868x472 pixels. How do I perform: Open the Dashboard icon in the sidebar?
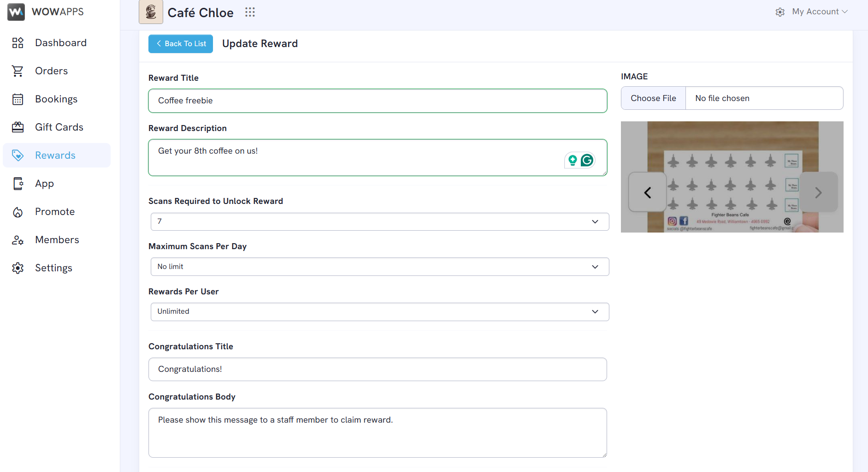18,43
